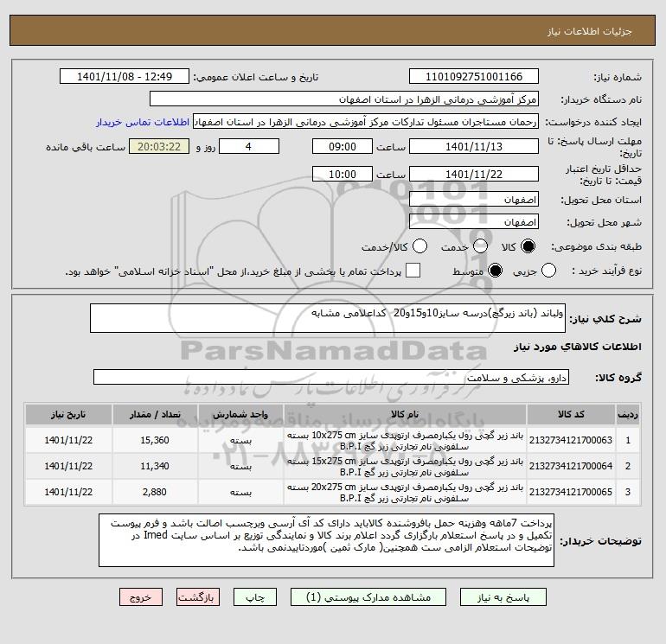Click the need date cell in row 3

[68, 493]
